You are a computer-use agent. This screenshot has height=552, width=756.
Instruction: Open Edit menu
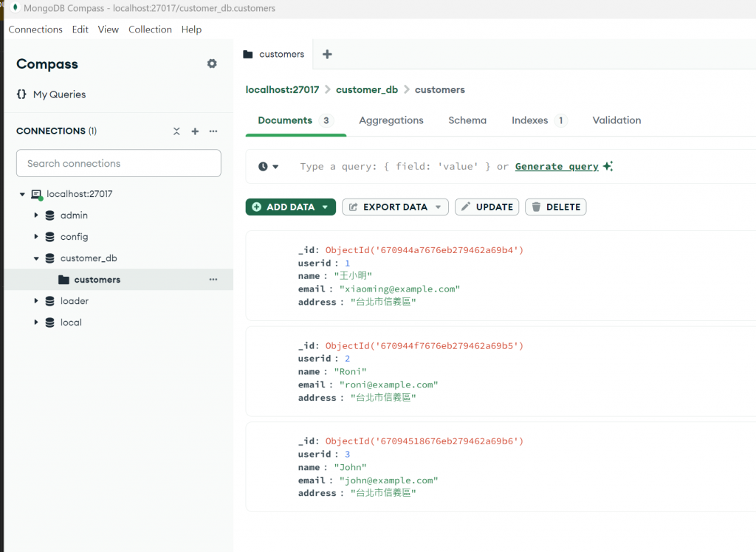[80, 30]
